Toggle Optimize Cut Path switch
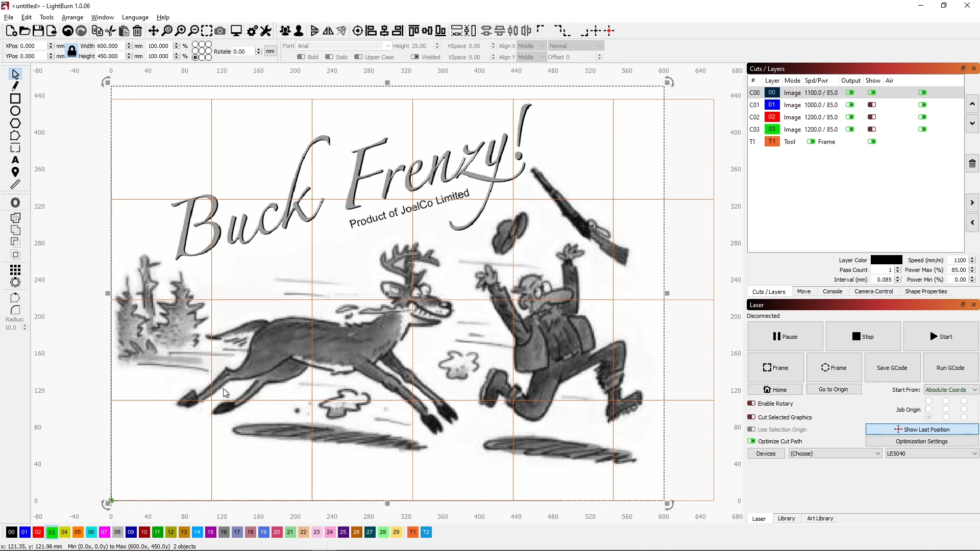The width and height of the screenshot is (980, 551). tap(751, 441)
